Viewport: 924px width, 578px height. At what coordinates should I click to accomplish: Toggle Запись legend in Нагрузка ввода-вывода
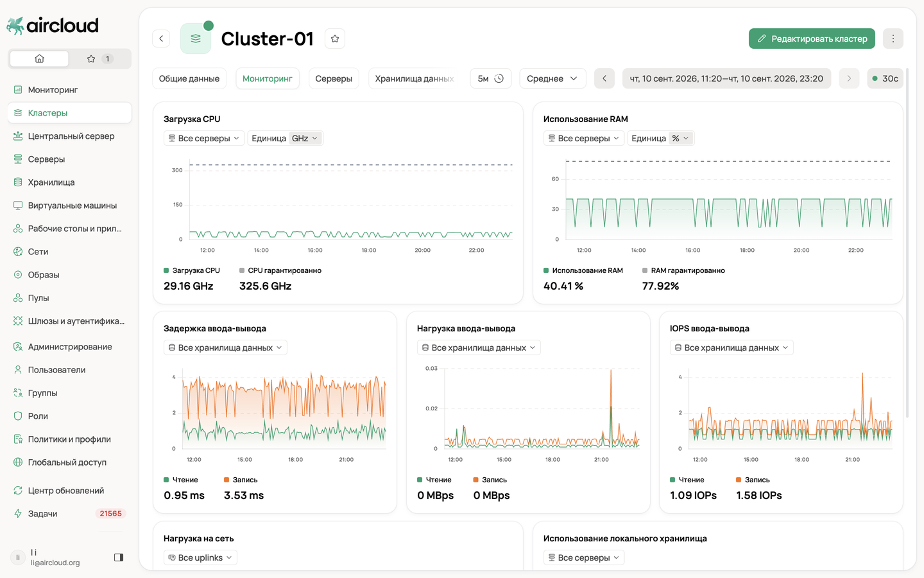[490, 480]
